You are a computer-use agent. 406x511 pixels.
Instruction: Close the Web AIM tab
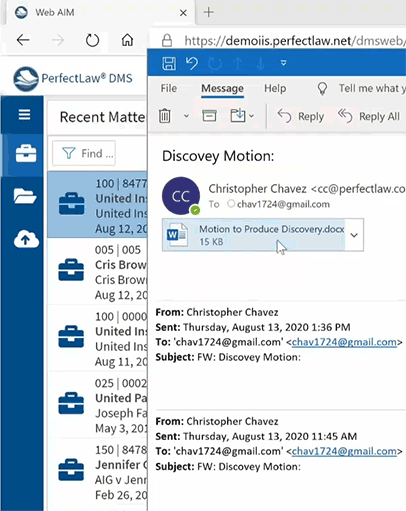183,13
